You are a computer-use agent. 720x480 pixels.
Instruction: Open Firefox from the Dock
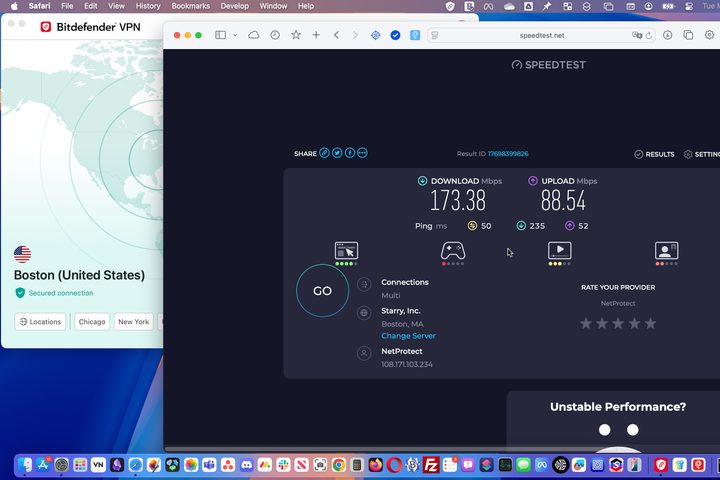(x=376, y=465)
